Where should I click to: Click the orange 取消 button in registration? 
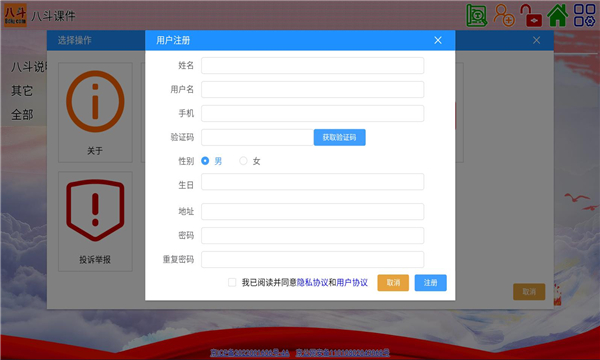coord(393,283)
